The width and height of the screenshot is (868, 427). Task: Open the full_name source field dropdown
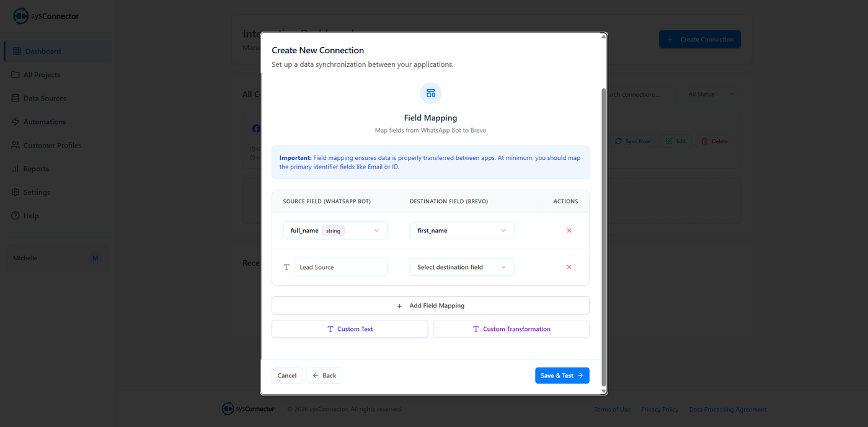pos(335,231)
